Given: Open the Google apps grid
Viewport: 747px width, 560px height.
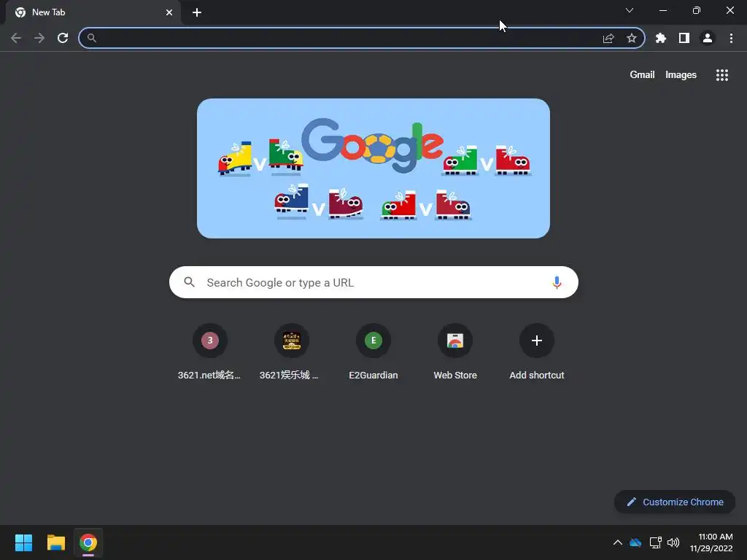Looking at the screenshot, I should [x=722, y=75].
